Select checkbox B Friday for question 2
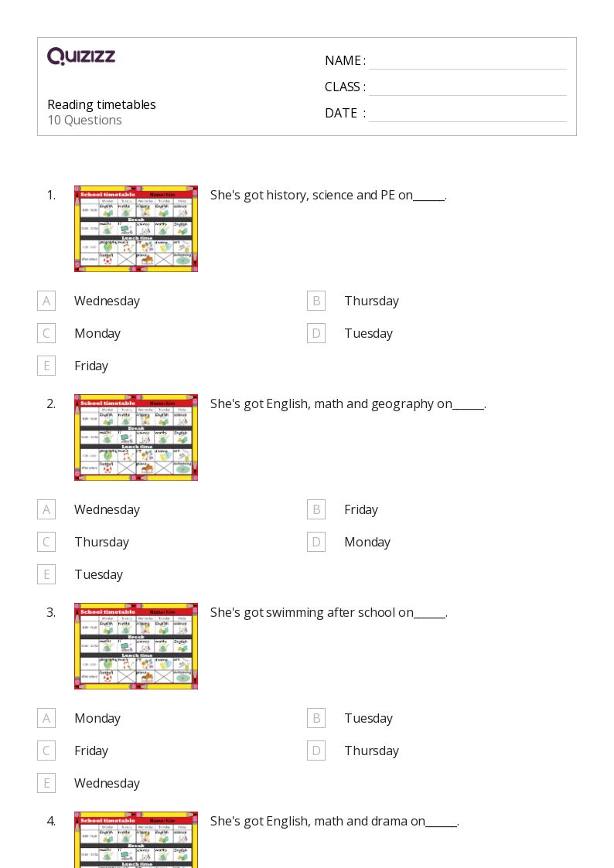614x868 pixels. 316,509
